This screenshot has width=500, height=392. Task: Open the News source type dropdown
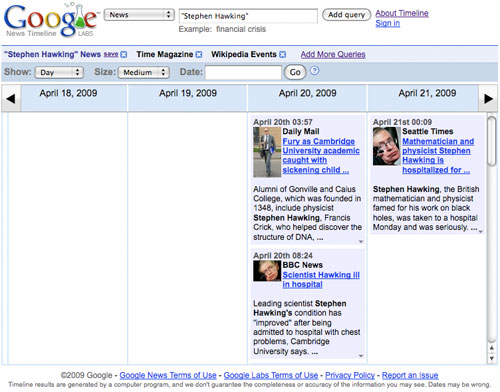pyautogui.click(x=139, y=15)
